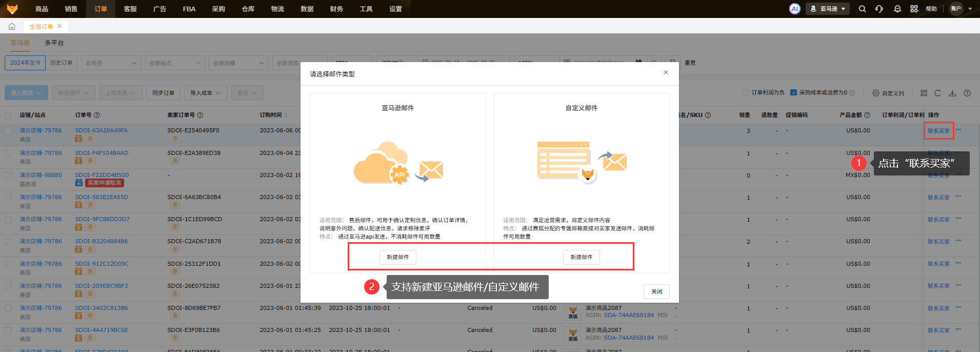Screen dimensions: 980x352
Task: Open the 全部站点 site dropdown
Action: pyautogui.click(x=175, y=63)
